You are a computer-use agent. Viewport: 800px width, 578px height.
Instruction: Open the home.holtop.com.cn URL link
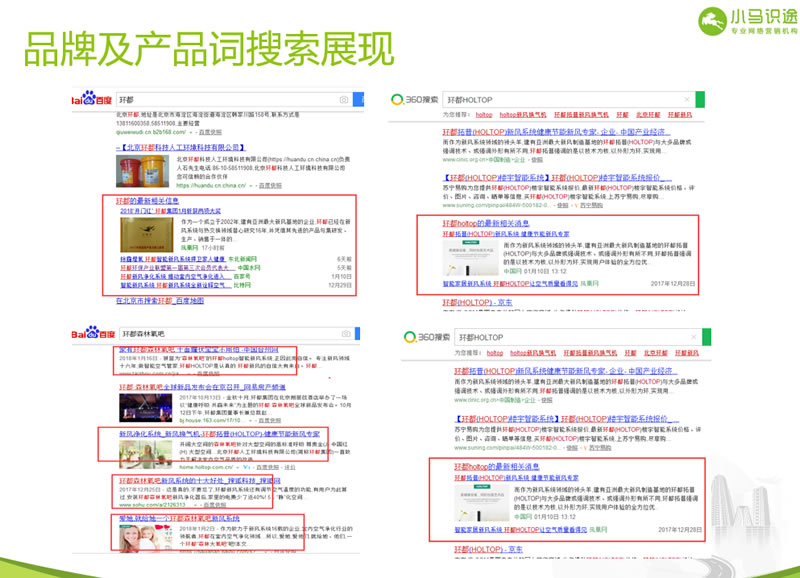(207, 467)
